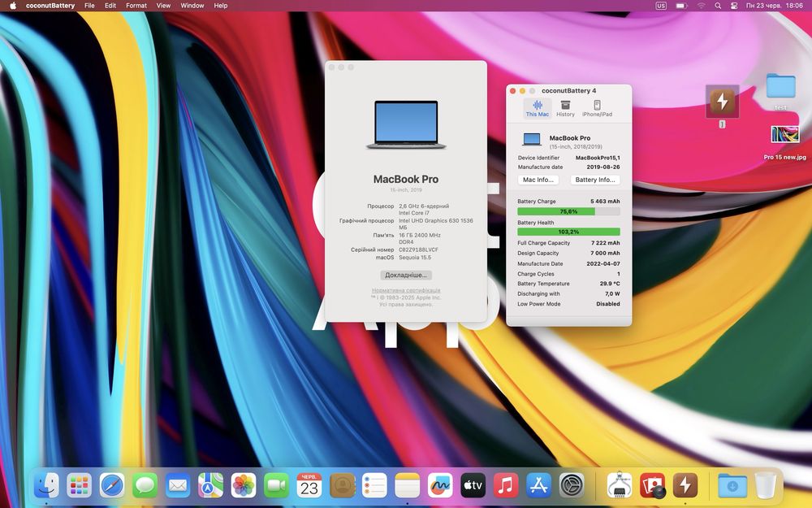Click the Докладніше... button in About window

click(x=406, y=276)
